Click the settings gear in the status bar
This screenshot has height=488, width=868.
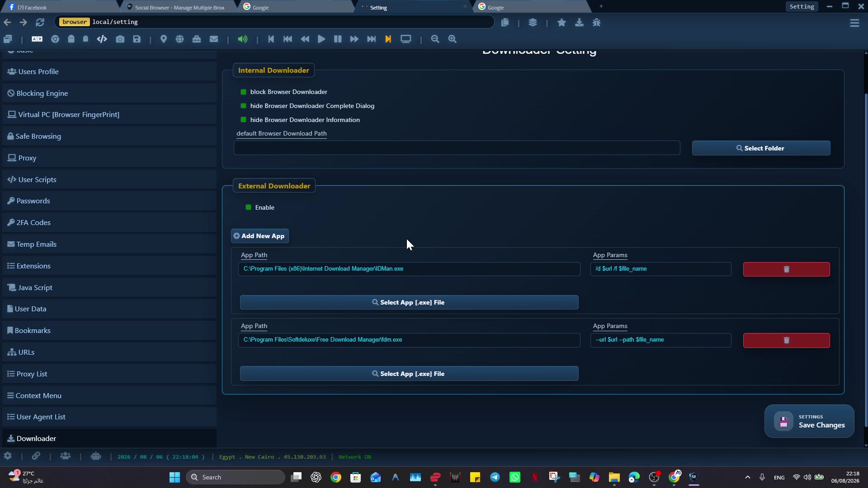[8, 456]
